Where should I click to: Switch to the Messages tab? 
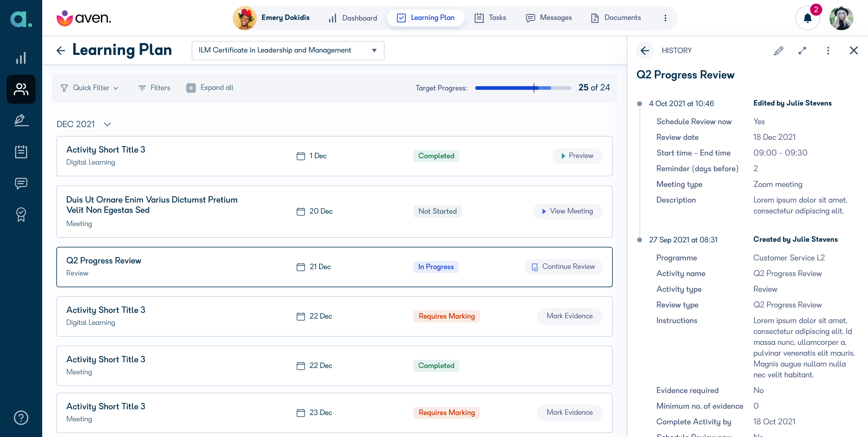pos(549,18)
